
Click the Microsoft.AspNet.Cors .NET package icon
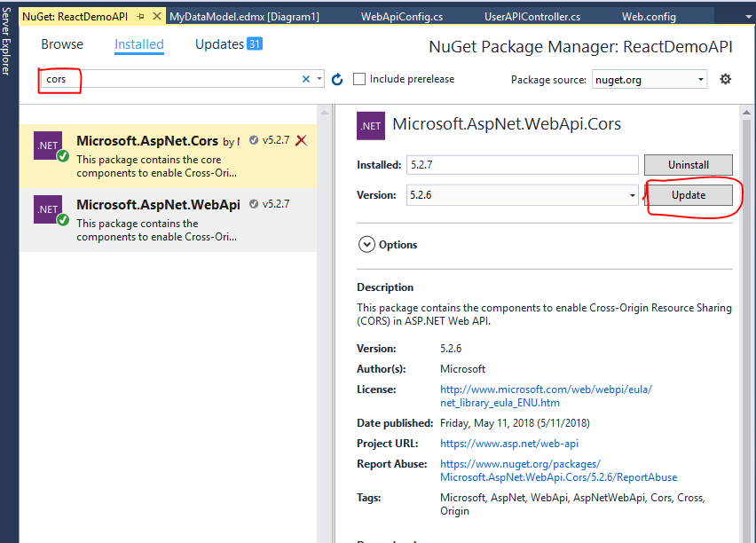48,146
